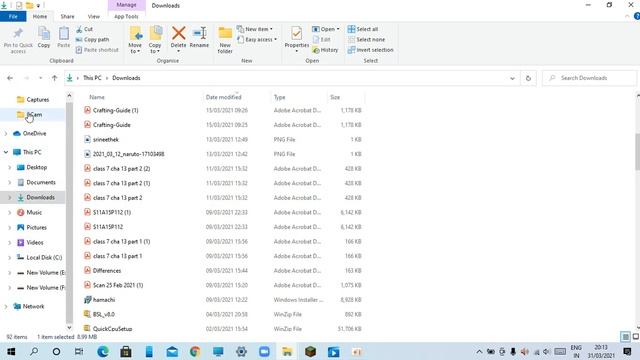Screen dimensions: 640x360
Task: Click the Paste icon in the ribbon
Action: click(64, 33)
